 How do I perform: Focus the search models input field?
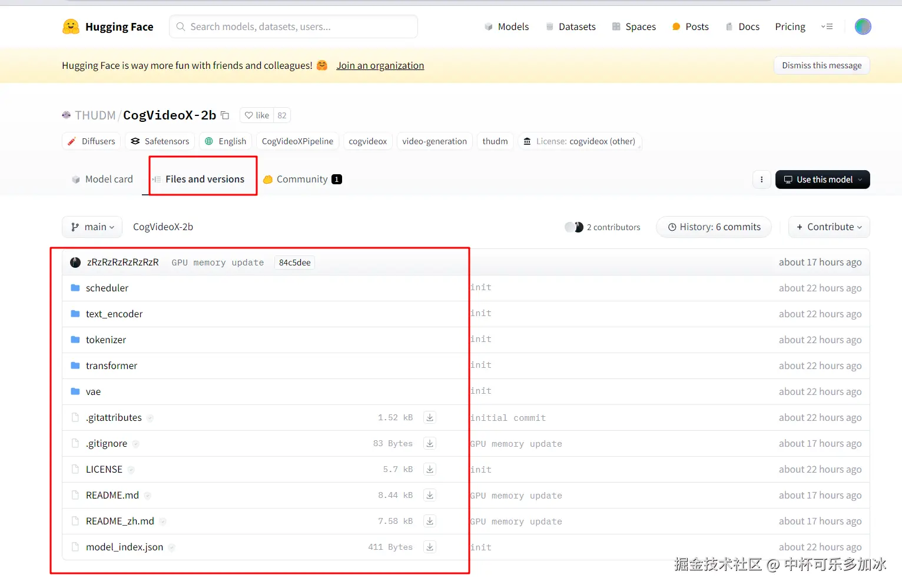293,26
